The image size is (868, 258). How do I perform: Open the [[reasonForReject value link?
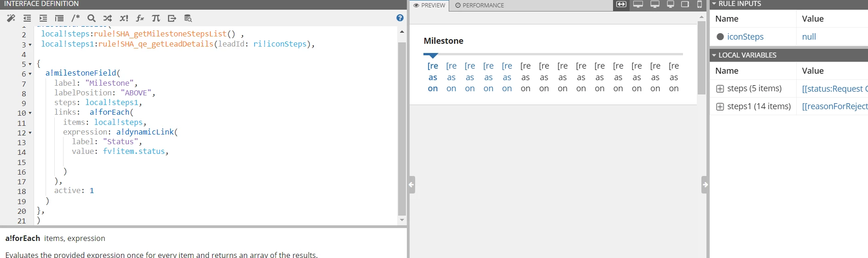point(834,106)
